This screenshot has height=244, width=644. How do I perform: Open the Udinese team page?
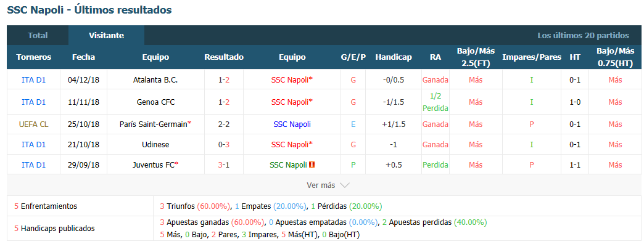[155, 144]
